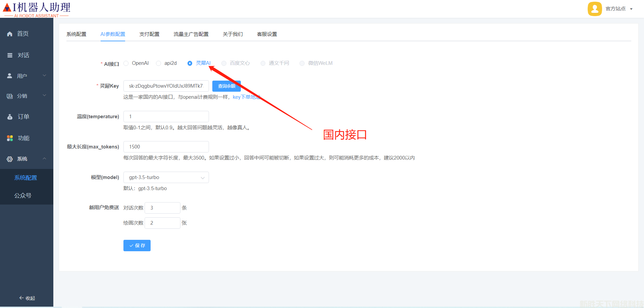
Task: Collapse the 系统 sidebar submenu arrow
Action: coord(44,159)
